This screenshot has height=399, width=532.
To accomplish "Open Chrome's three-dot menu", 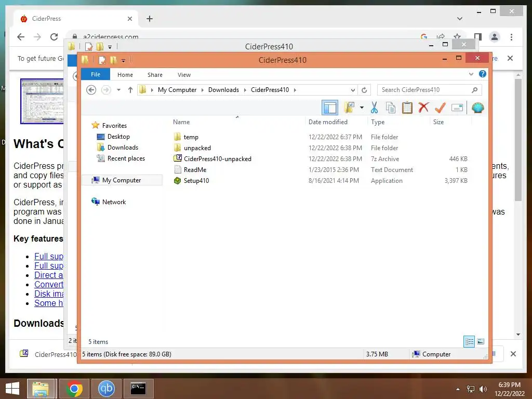I will click(511, 37).
